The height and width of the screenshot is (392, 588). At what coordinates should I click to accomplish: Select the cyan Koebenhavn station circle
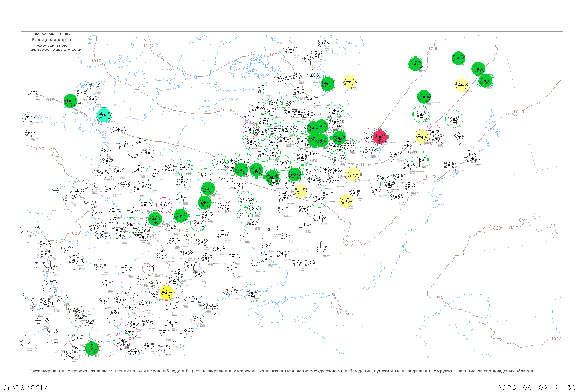pyautogui.click(x=104, y=115)
